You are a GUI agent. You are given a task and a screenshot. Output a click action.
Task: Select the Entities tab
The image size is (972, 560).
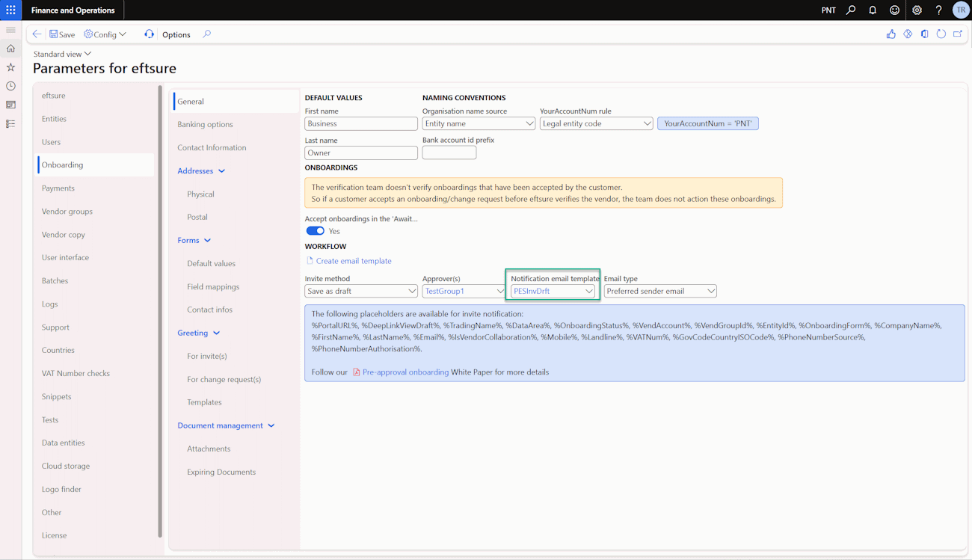95,119
